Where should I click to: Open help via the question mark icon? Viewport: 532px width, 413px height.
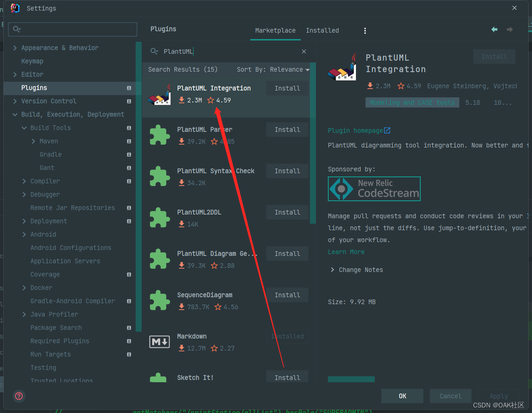point(19,396)
